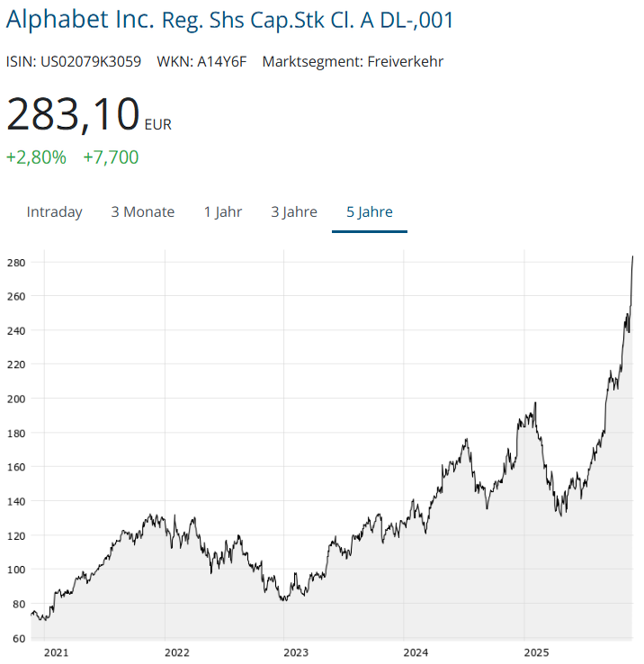
Task: Click the 100 price level label
Action: click(17, 570)
